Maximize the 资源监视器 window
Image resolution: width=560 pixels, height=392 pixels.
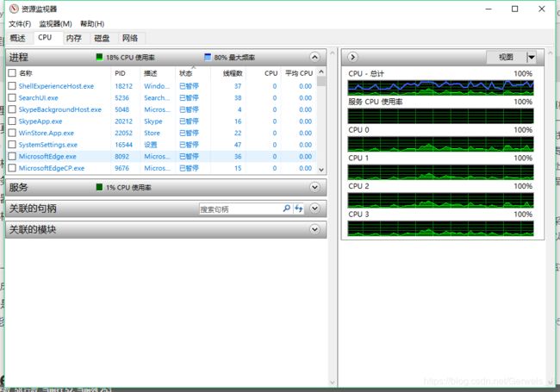coord(514,9)
